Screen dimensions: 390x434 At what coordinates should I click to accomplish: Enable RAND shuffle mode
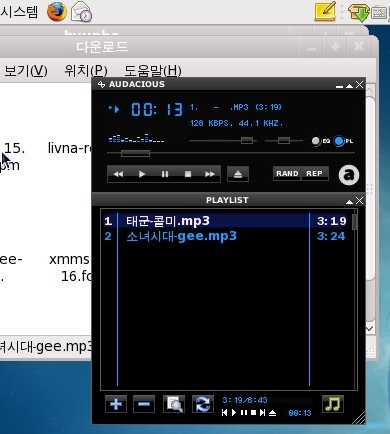(x=287, y=174)
